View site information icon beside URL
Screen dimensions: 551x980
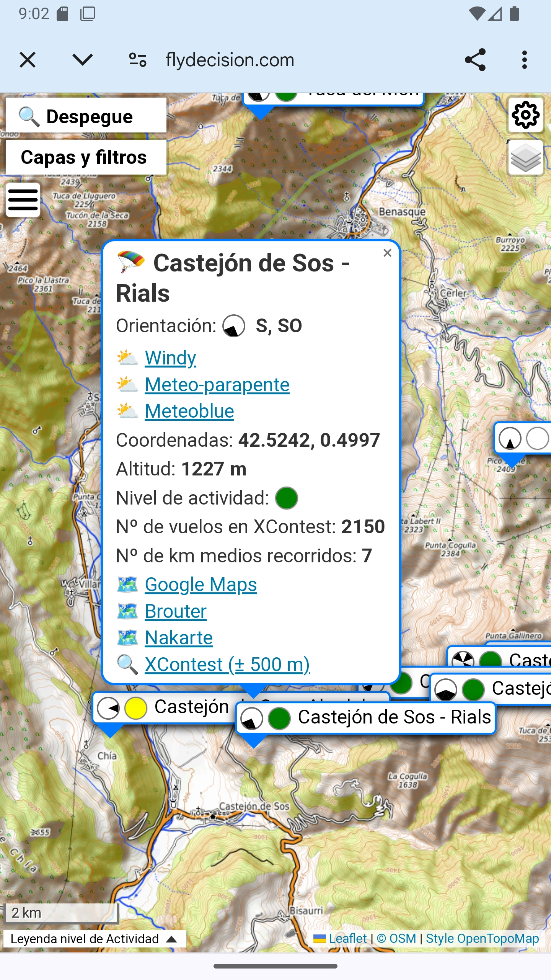(138, 60)
